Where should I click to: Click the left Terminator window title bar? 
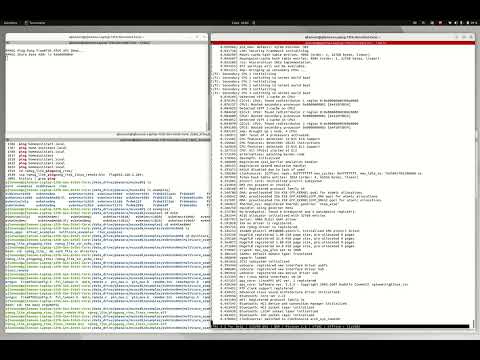click(106, 37)
